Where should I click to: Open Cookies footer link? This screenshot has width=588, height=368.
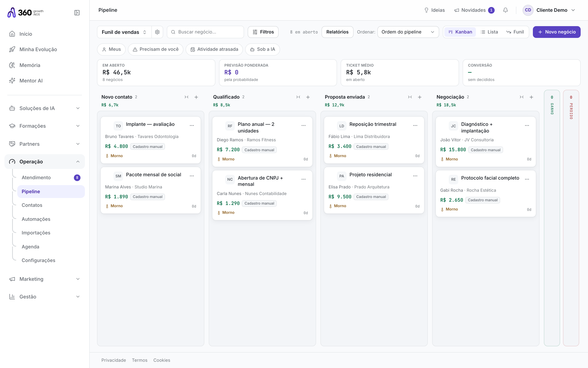coord(162,360)
